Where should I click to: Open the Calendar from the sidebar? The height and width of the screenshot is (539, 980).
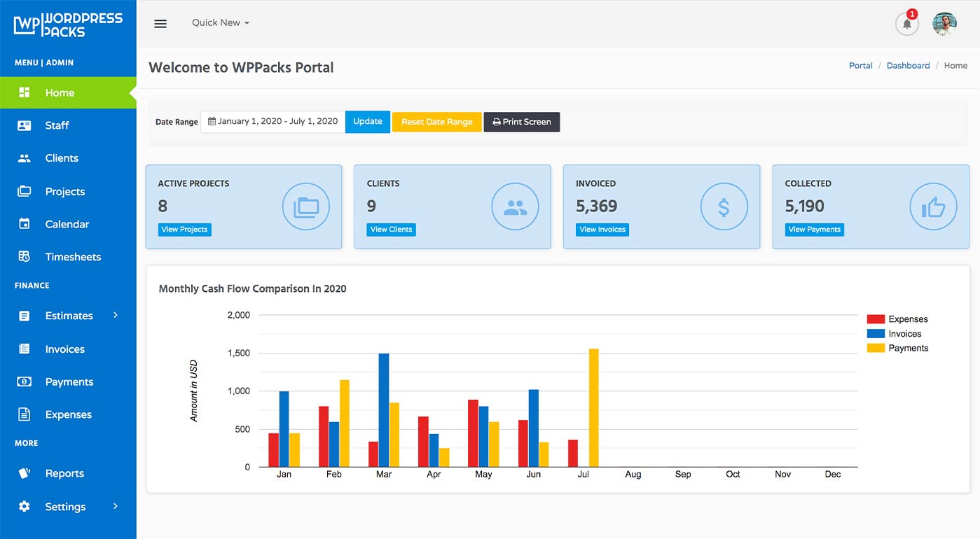(x=23, y=223)
